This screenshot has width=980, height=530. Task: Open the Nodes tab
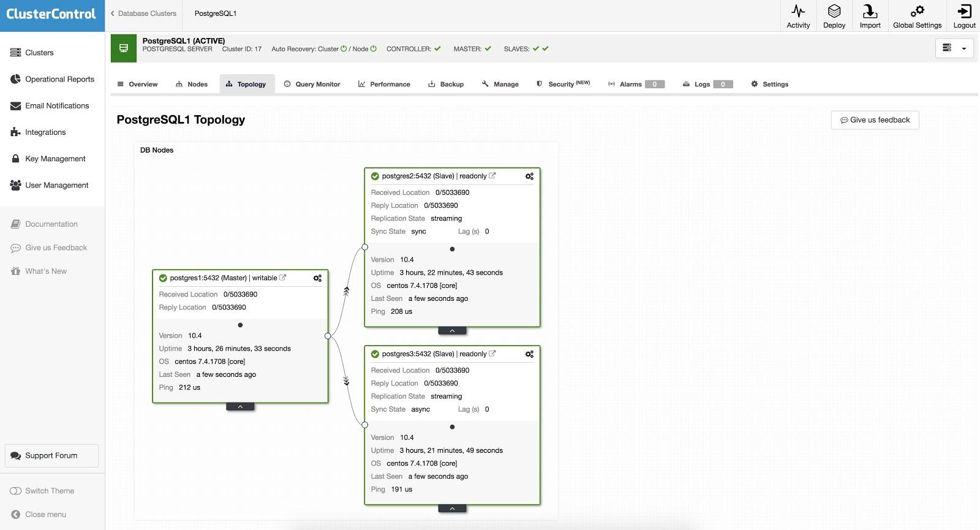point(192,85)
